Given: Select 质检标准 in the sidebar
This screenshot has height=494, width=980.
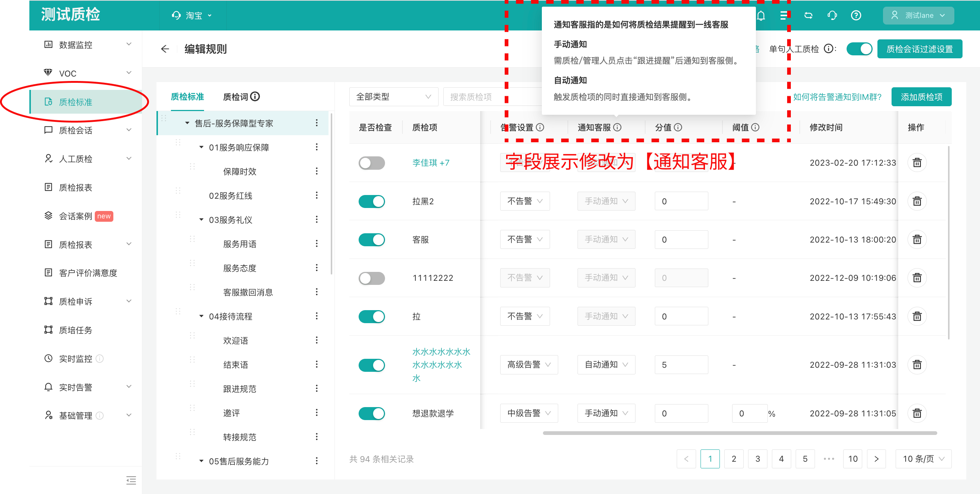Looking at the screenshot, I should (x=86, y=101).
